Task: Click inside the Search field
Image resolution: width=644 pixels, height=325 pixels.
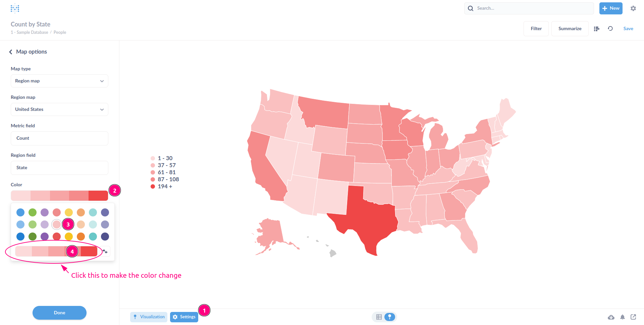Action: click(x=529, y=8)
